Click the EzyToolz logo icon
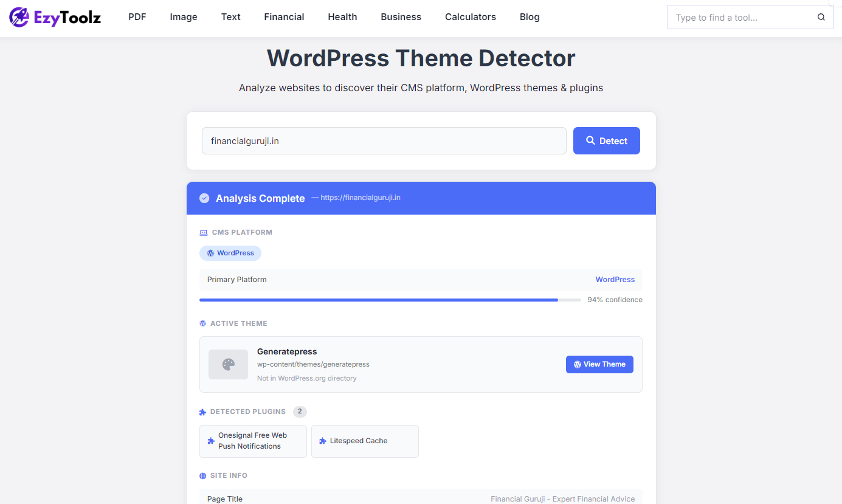 tap(19, 17)
